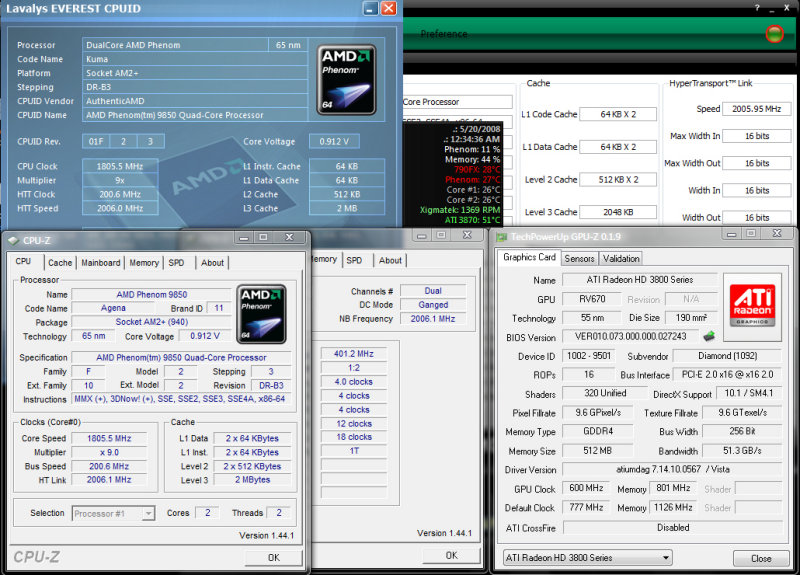Click the NB Frequency 2006.1 MHz value
The image size is (800, 575).
click(433, 319)
